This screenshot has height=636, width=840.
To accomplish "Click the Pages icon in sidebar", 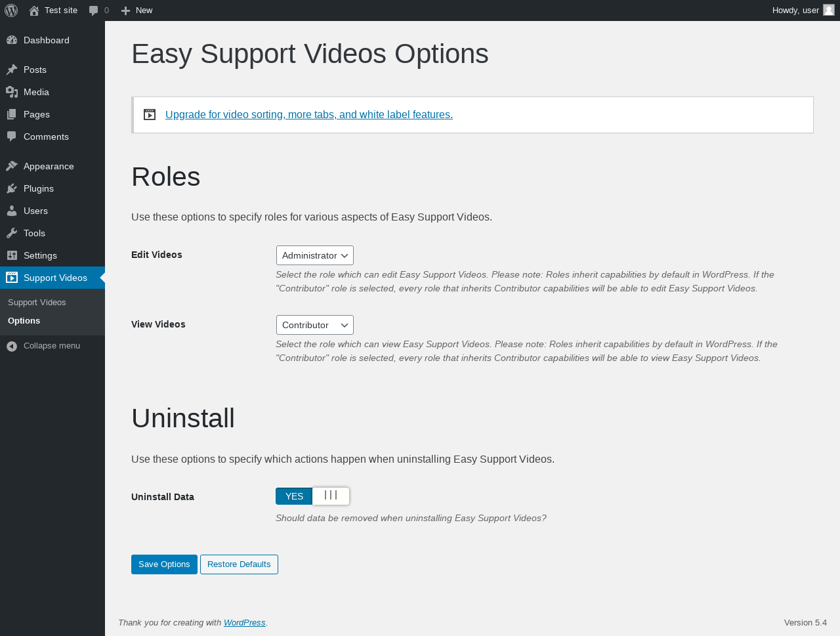I will click(12, 114).
